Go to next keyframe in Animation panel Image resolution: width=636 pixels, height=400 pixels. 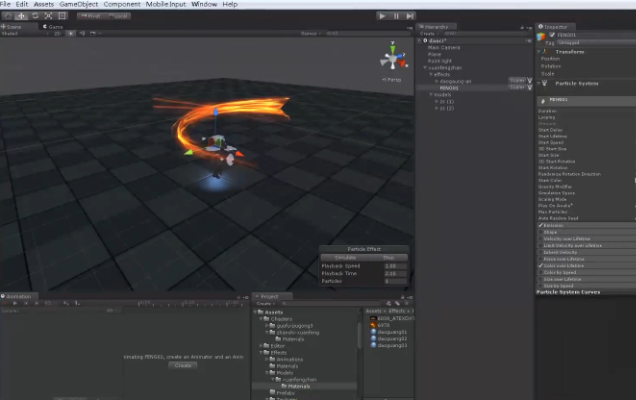(x=37, y=303)
